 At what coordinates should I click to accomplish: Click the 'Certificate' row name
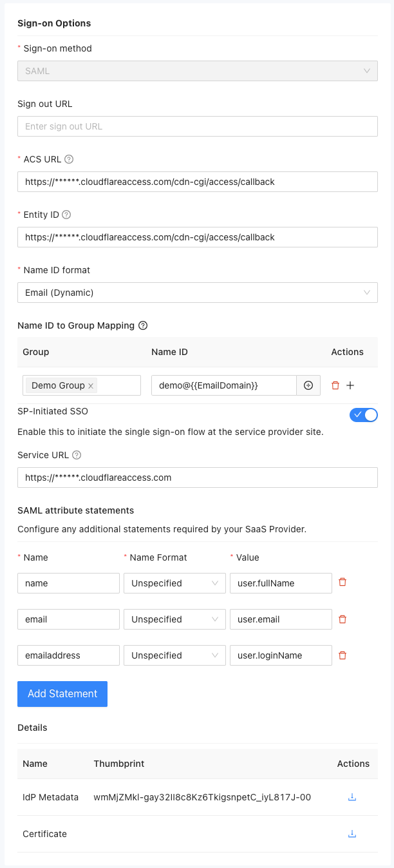pos(44,834)
